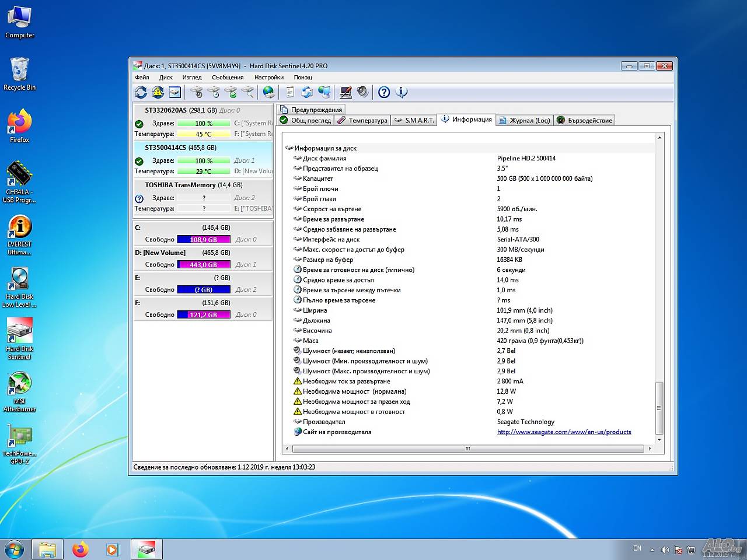Screen dimensions: 747x560
Task: Open TechPowerUp GPU-Z desktop shortcut
Action: [19, 444]
